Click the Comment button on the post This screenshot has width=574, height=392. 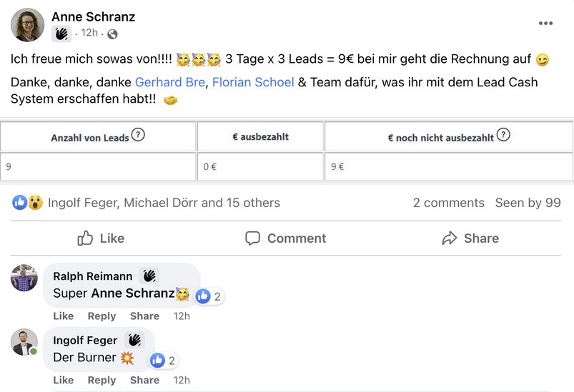point(285,238)
